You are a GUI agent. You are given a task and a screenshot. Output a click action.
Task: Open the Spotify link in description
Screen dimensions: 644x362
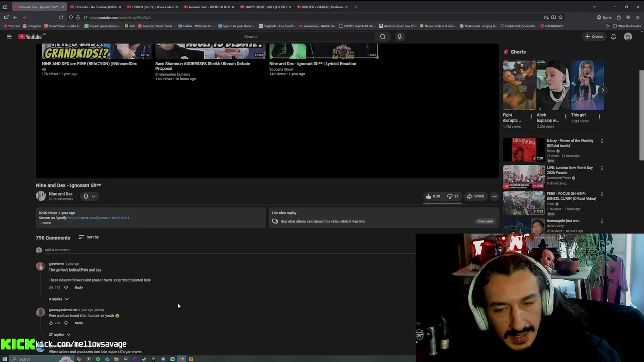point(100,218)
